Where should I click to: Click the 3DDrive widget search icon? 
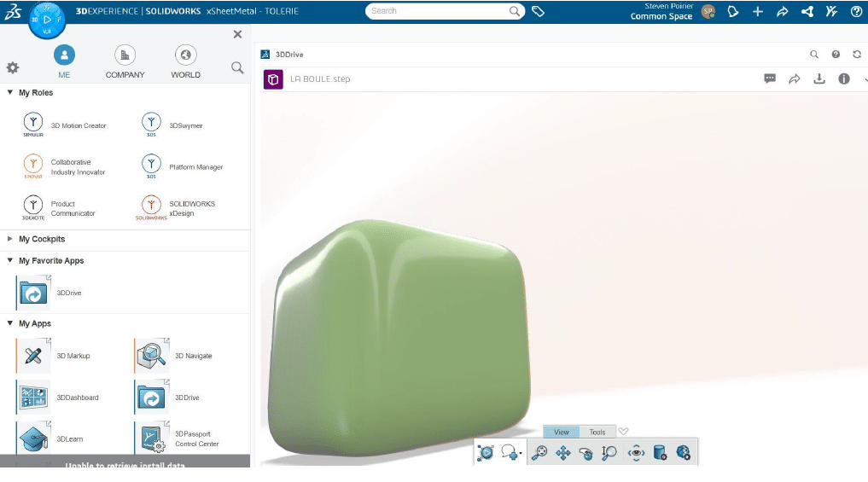tap(813, 55)
